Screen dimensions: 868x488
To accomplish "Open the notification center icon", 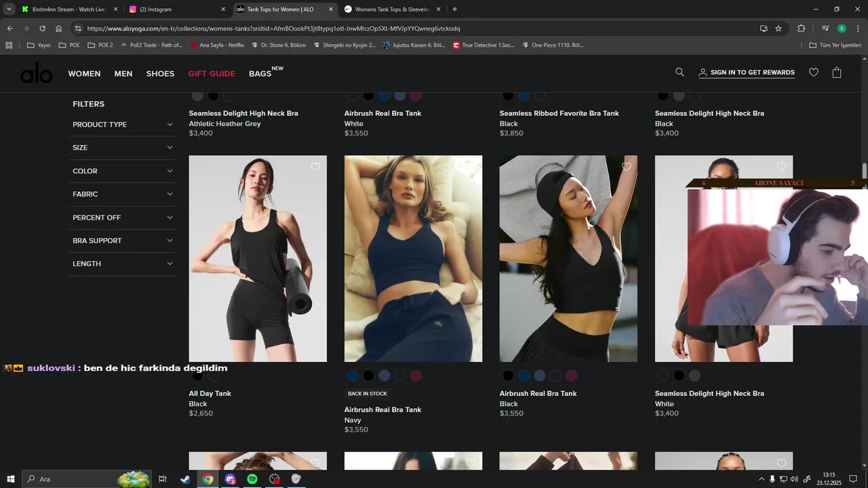I will click(853, 479).
